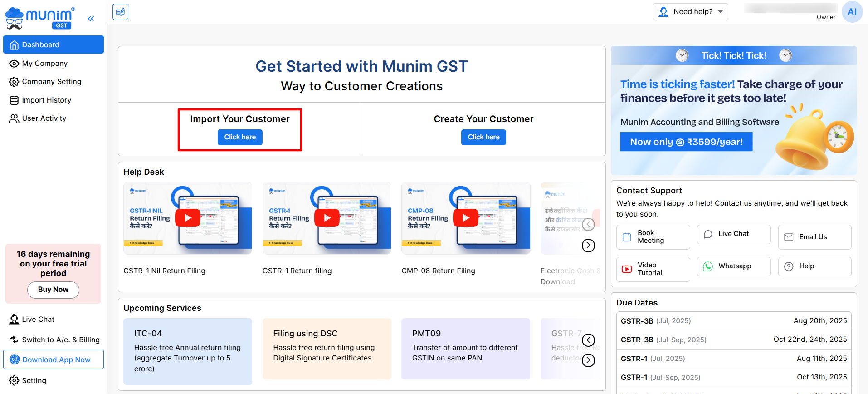Click My Company eye icon

click(x=14, y=64)
